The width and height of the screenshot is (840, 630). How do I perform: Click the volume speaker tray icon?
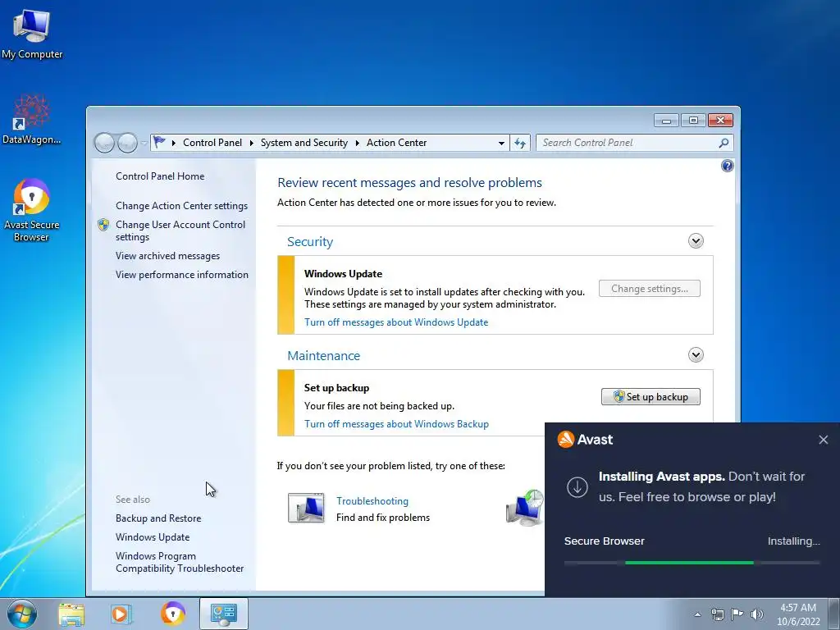(757, 614)
